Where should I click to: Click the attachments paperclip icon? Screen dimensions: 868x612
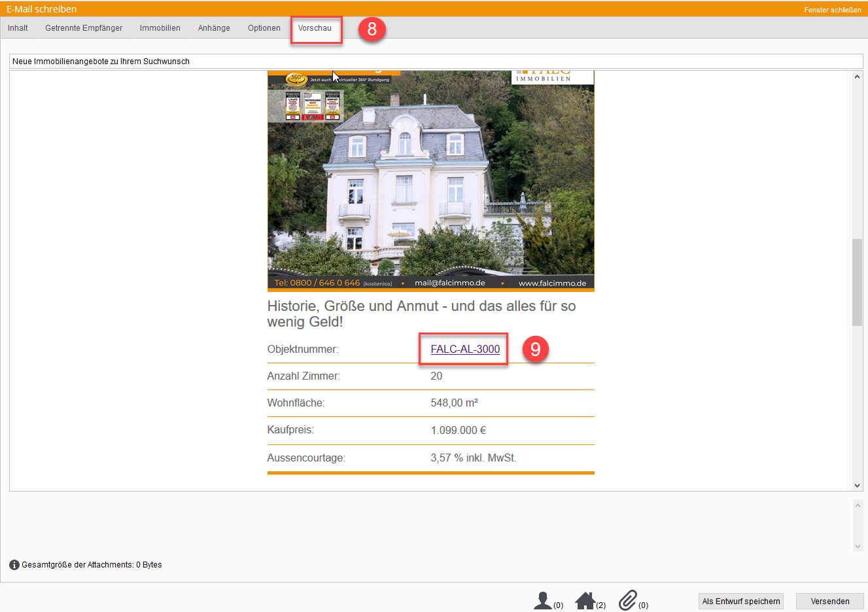[x=628, y=600]
